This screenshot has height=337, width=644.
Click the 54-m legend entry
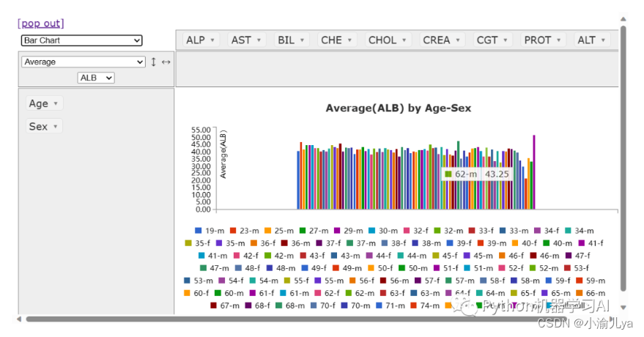tap(264, 281)
